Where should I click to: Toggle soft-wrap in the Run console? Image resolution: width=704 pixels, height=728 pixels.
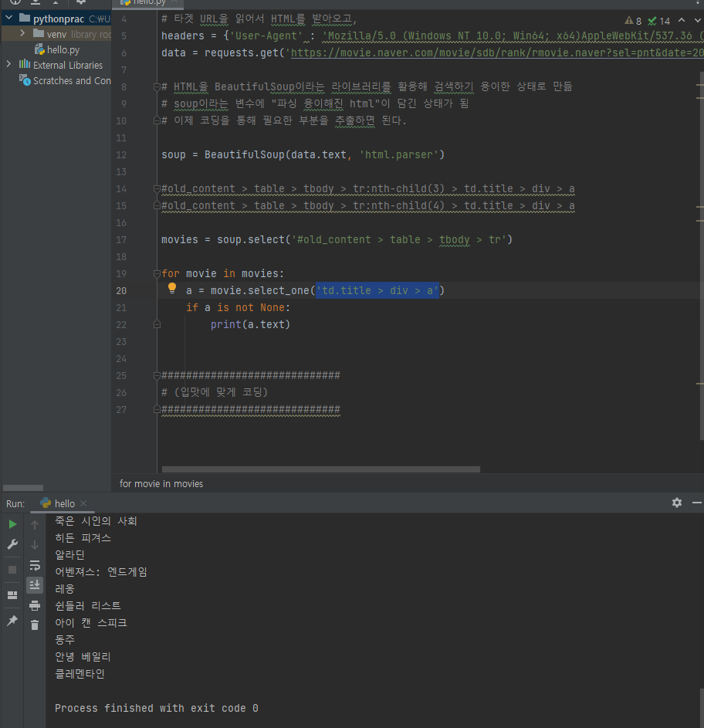click(x=35, y=565)
